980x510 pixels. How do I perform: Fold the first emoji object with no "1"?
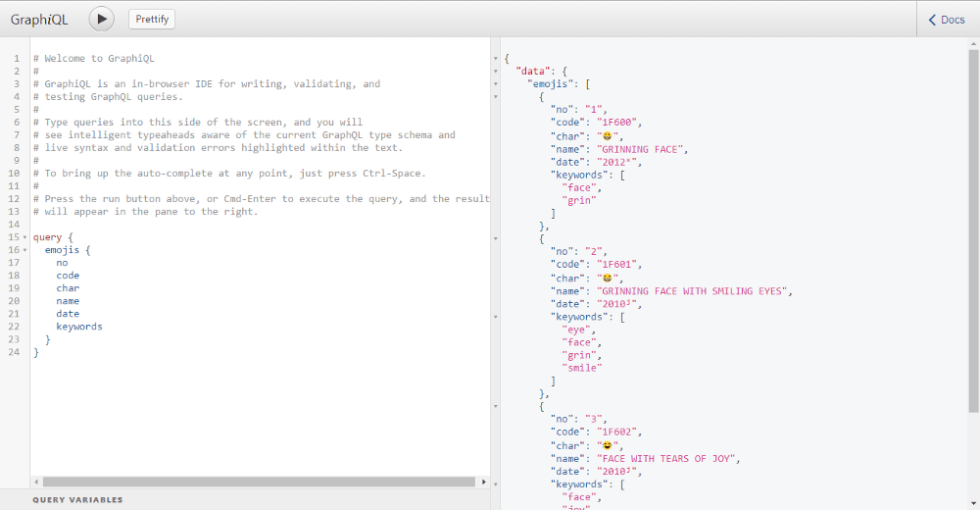point(496,97)
